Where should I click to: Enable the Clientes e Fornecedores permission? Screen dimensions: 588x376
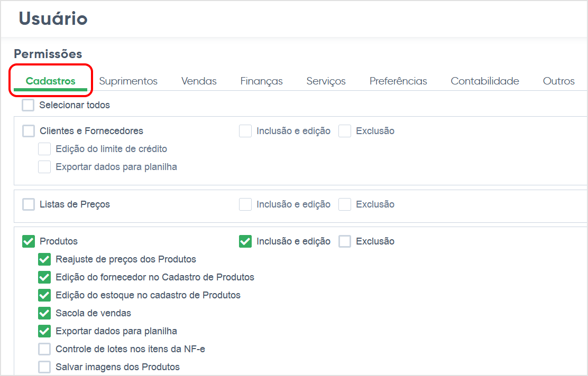(x=29, y=131)
